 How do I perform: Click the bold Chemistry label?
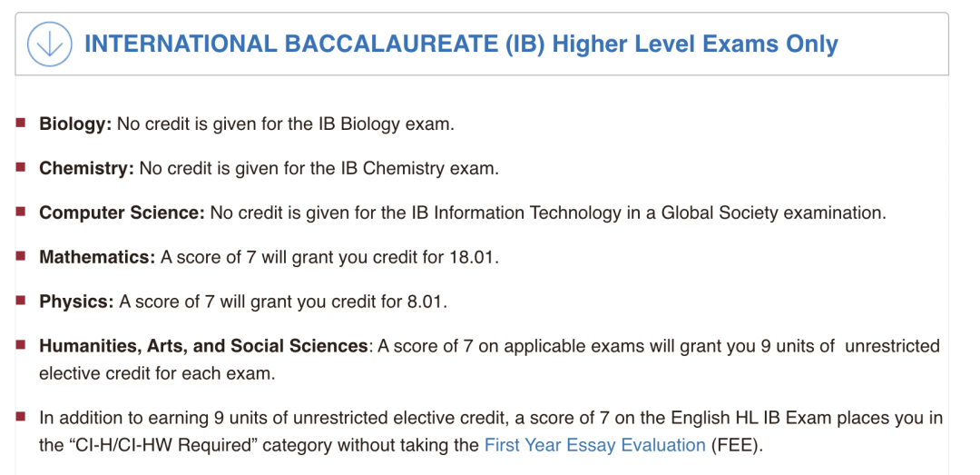pos(86,169)
